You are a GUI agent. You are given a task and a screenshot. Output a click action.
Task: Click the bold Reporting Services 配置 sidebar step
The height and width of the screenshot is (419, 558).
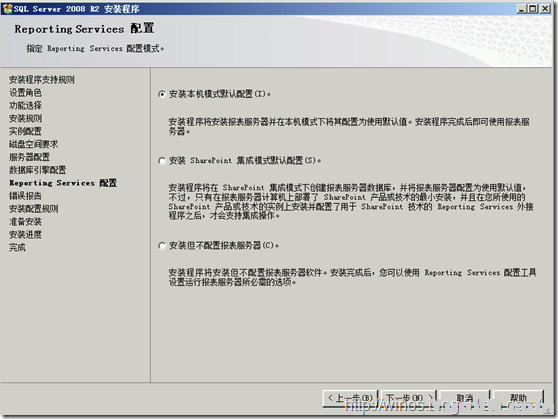(63, 183)
